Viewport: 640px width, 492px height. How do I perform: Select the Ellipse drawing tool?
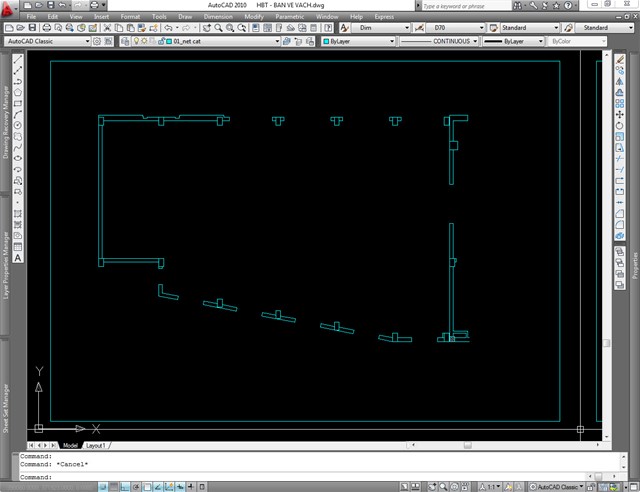[18, 158]
